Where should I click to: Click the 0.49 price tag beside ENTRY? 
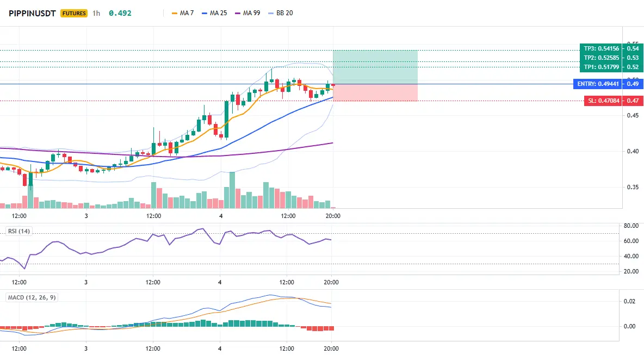pos(633,84)
